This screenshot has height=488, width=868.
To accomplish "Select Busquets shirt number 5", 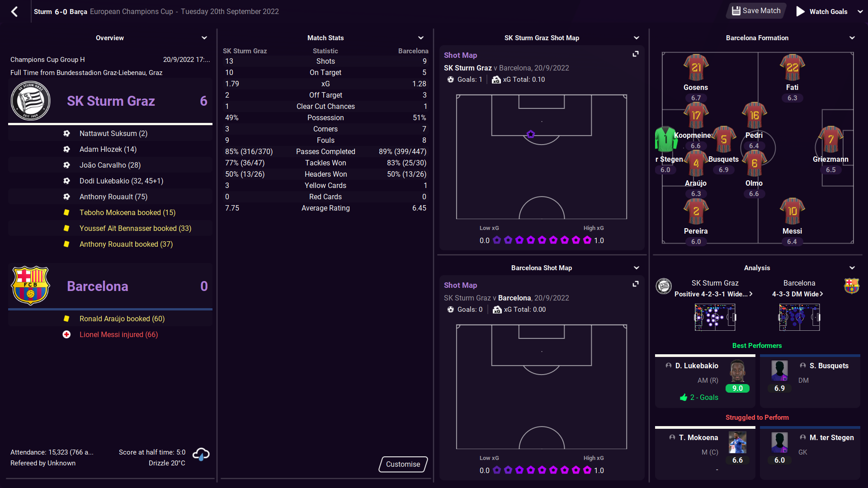I will 724,139.
